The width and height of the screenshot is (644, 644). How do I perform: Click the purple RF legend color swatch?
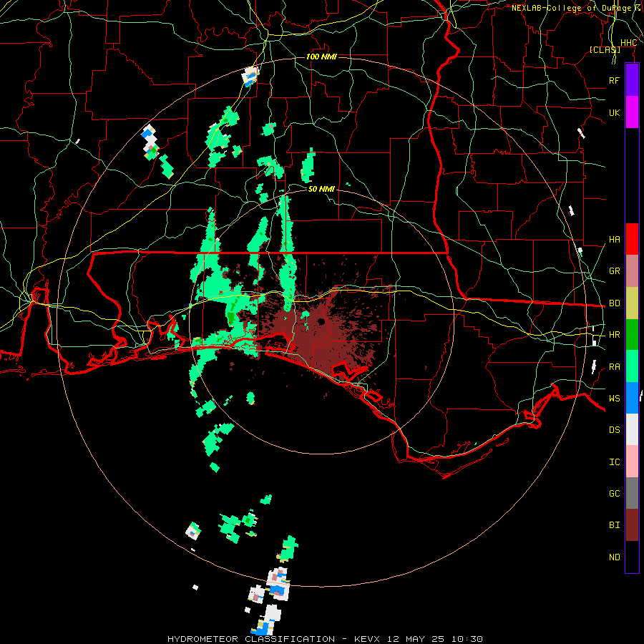pos(632,80)
